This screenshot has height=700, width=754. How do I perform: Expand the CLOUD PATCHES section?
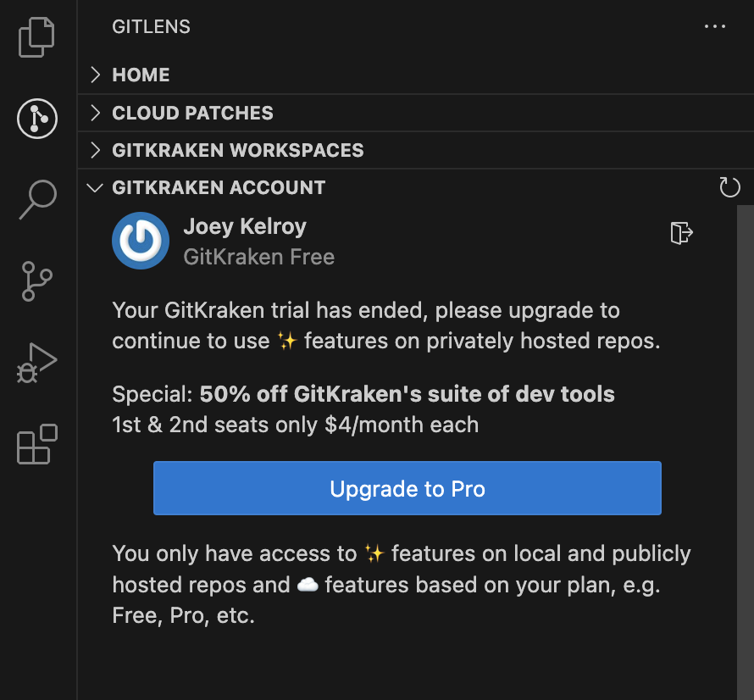(192, 112)
